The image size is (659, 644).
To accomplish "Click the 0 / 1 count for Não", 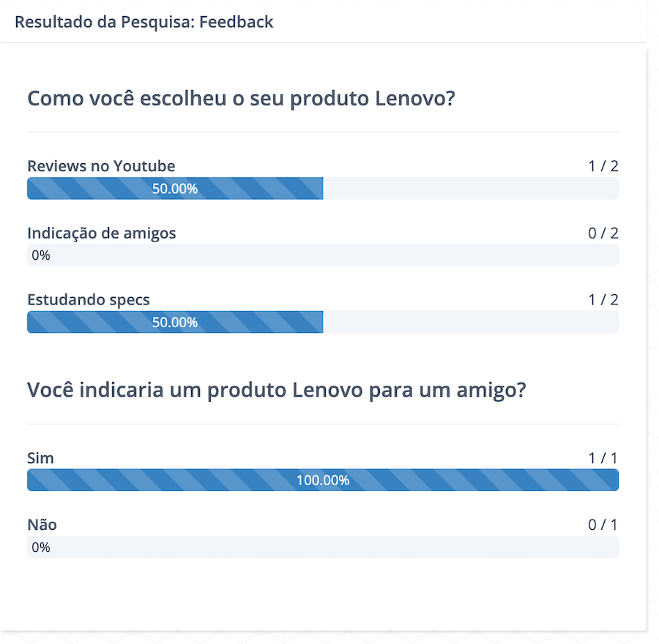I will [x=603, y=525].
